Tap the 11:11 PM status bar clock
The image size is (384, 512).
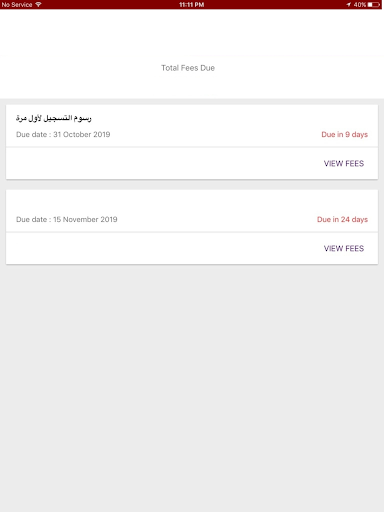point(191,5)
